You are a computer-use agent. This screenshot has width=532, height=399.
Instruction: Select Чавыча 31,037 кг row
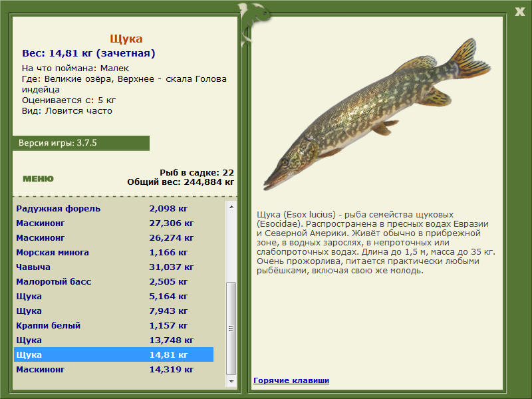pyautogui.click(x=114, y=267)
